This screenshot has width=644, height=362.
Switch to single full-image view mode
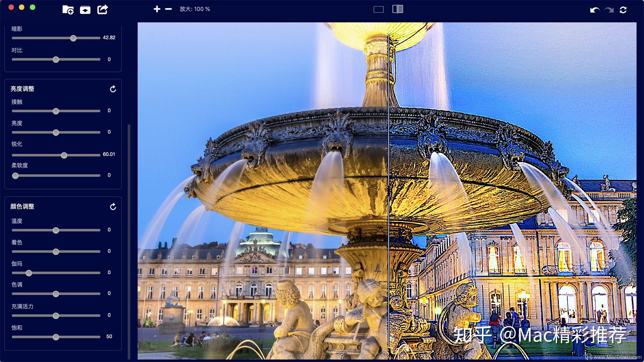click(378, 9)
